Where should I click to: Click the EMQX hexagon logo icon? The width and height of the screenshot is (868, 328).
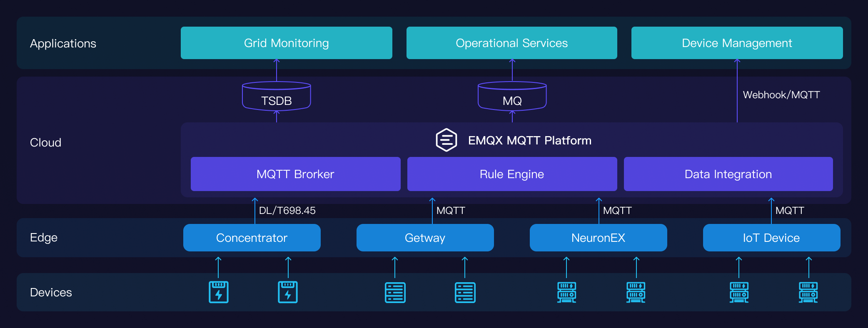click(x=446, y=140)
